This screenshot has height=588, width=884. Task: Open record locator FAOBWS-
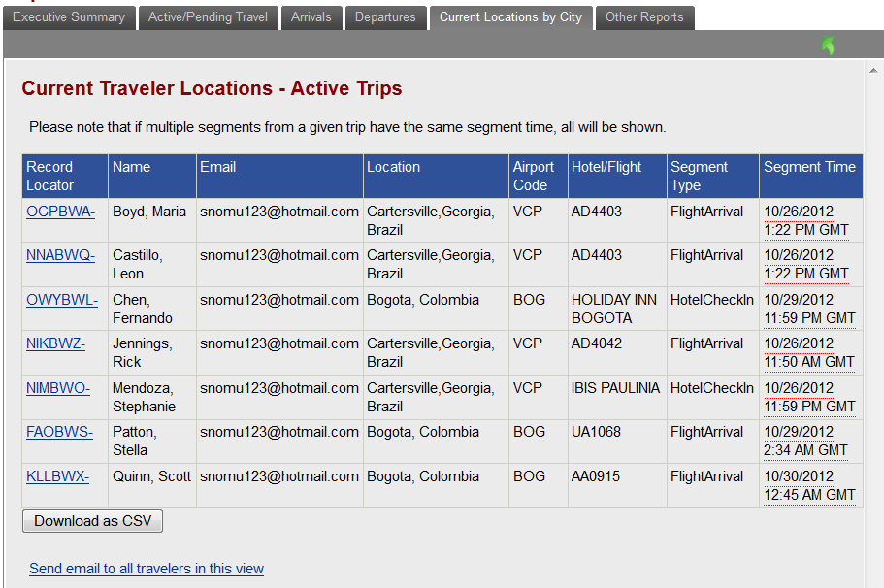click(x=59, y=432)
